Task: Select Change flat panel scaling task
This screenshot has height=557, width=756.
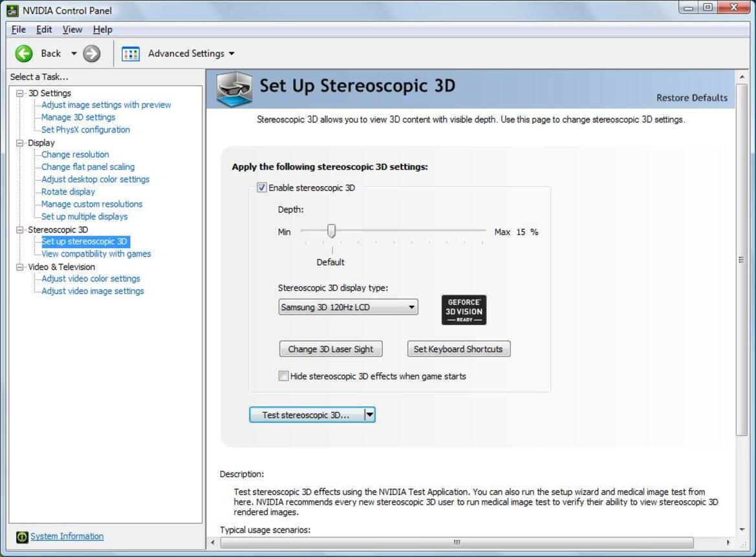Action: coord(88,167)
